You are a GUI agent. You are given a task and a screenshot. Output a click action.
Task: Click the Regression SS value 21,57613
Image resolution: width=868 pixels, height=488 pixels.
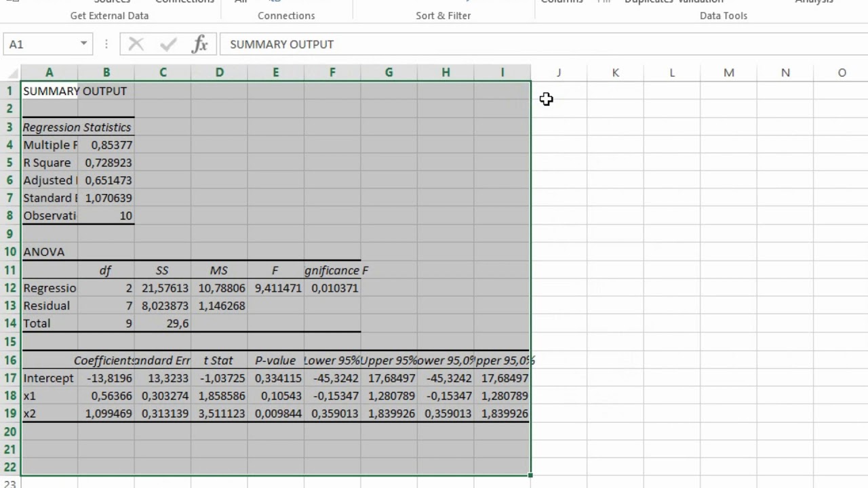tap(163, 288)
